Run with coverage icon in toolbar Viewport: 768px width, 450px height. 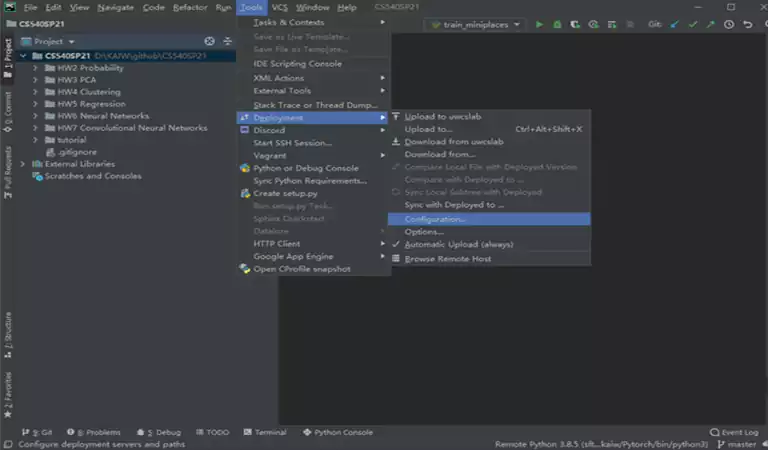(x=575, y=24)
